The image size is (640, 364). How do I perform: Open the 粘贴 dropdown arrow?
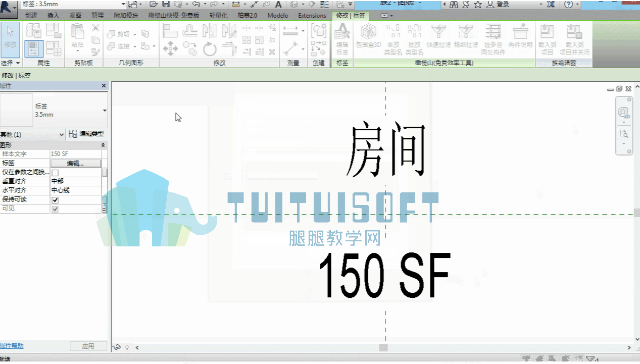(x=77, y=52)
